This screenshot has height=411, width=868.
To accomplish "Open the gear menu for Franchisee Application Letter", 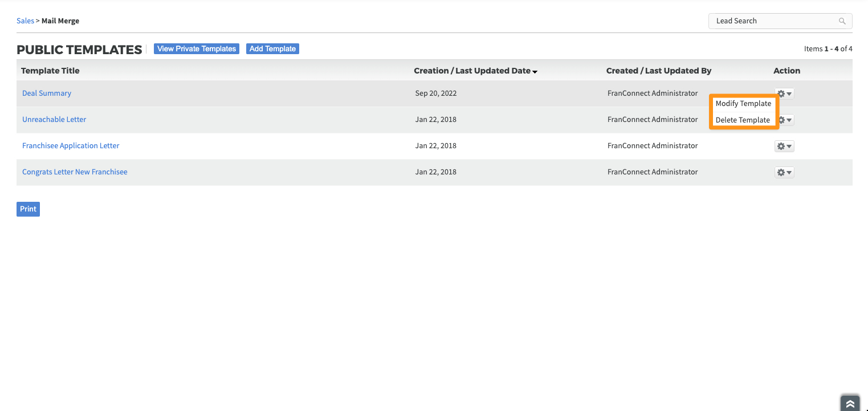I will [784, 147].
